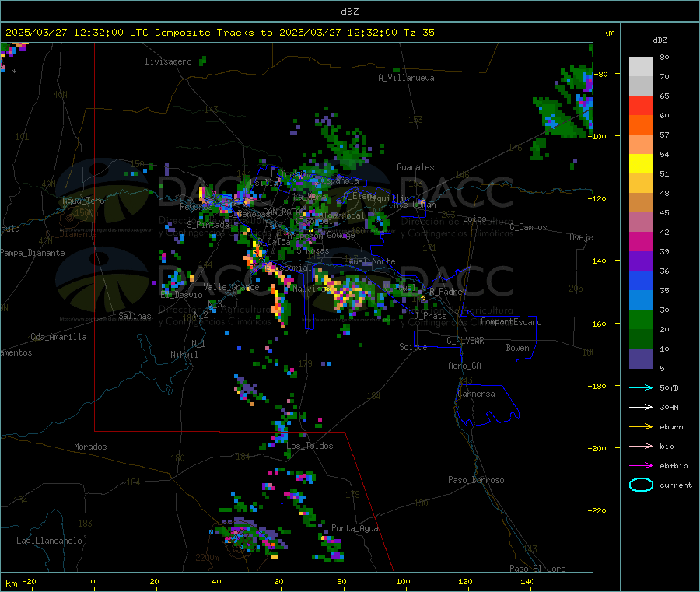This screenshot has width=700, height=592.
Task: Click the 'Carmensa' map label
Action: point(476,394)
